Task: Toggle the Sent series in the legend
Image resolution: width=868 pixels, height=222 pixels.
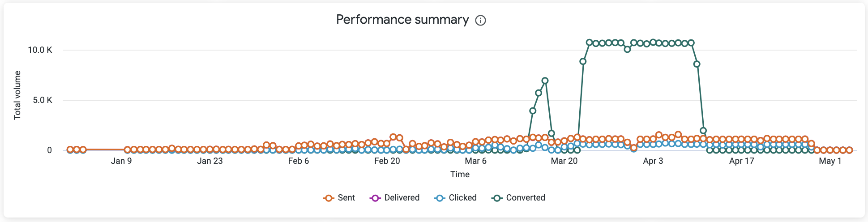Action: tap(339, 198)
